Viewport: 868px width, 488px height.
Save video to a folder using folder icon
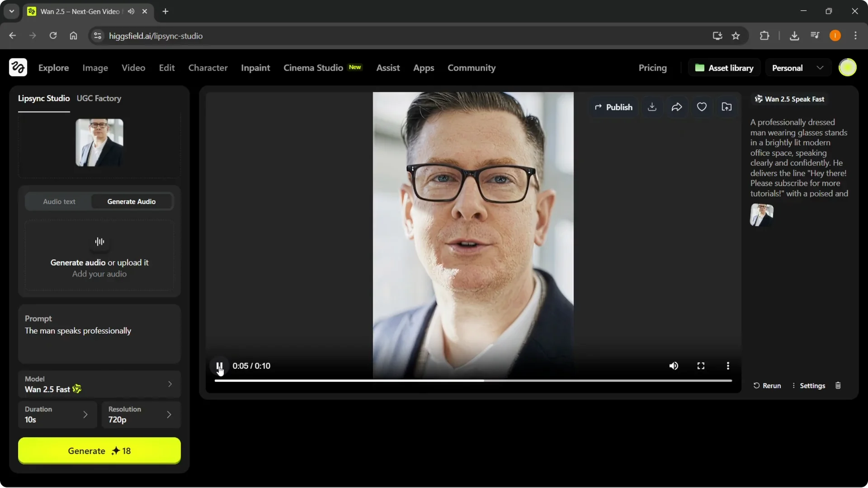tap(727, 107)
